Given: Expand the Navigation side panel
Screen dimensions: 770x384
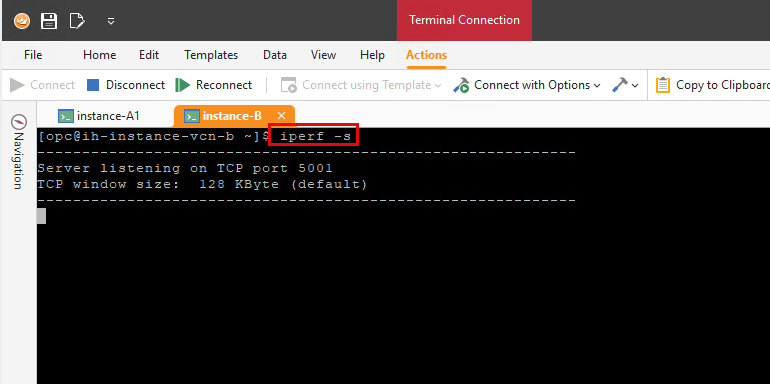Looking at the screenshot, I should (18, 152).
